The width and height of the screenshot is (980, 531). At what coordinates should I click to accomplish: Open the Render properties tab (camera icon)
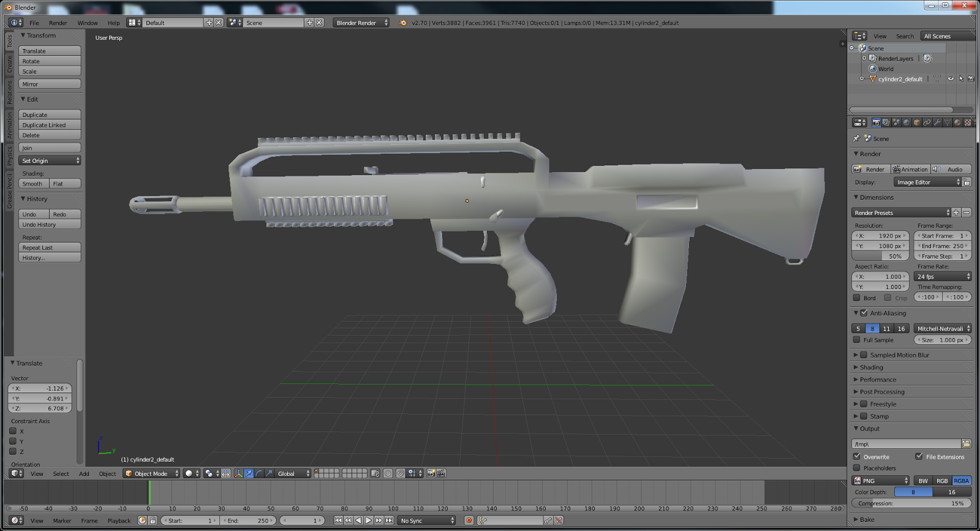click(876, 122)
